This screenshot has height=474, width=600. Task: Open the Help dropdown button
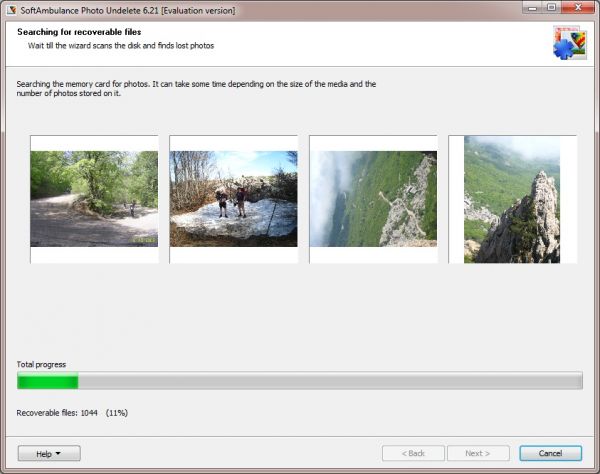coord(49,453)
